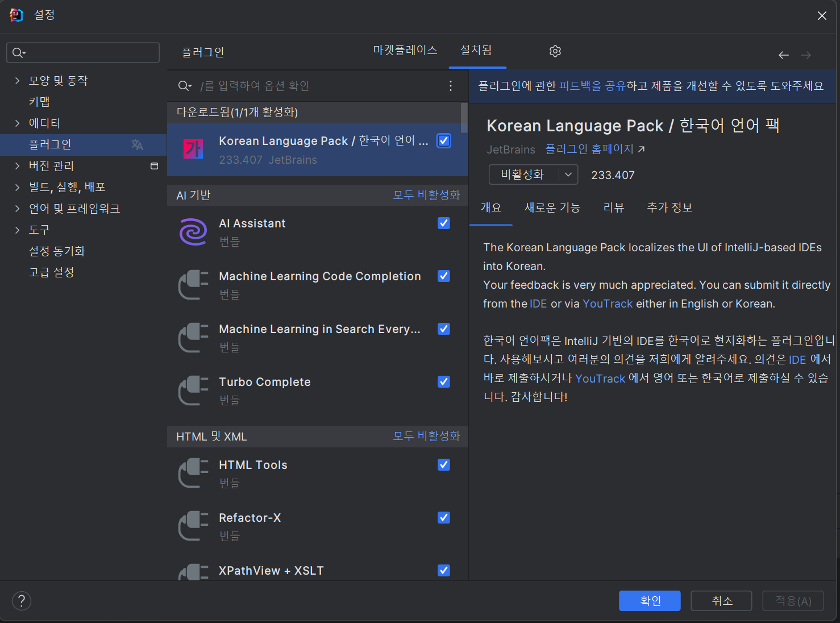Toggle the AI Assistant checkbox
This screenshot has width=840, height=623.
point(444,223)
